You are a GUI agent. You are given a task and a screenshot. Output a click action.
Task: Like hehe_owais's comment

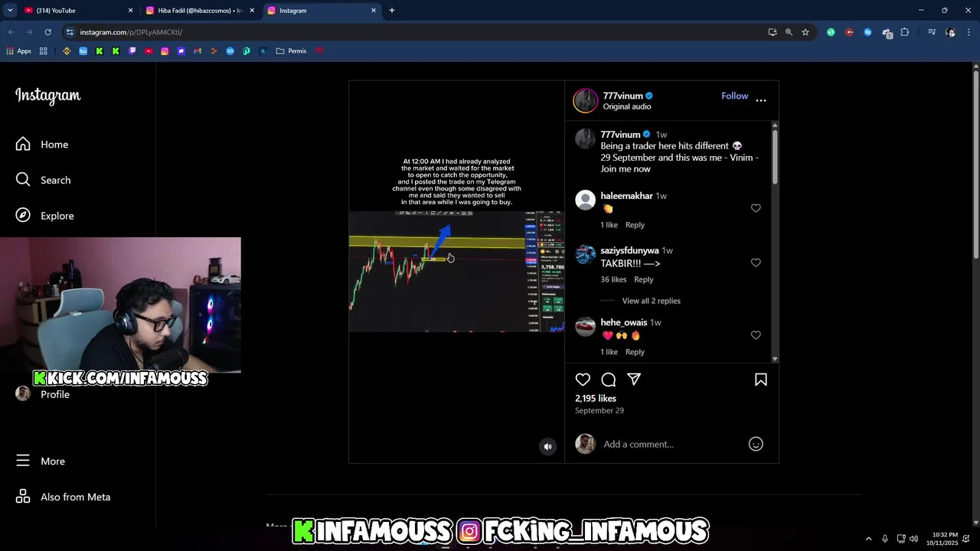tap(756, 335)
